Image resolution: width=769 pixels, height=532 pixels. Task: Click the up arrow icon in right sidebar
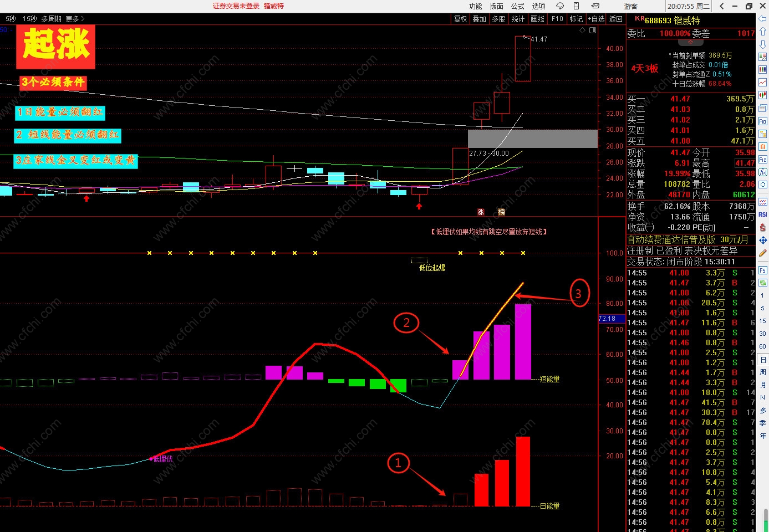click(763, 32)
